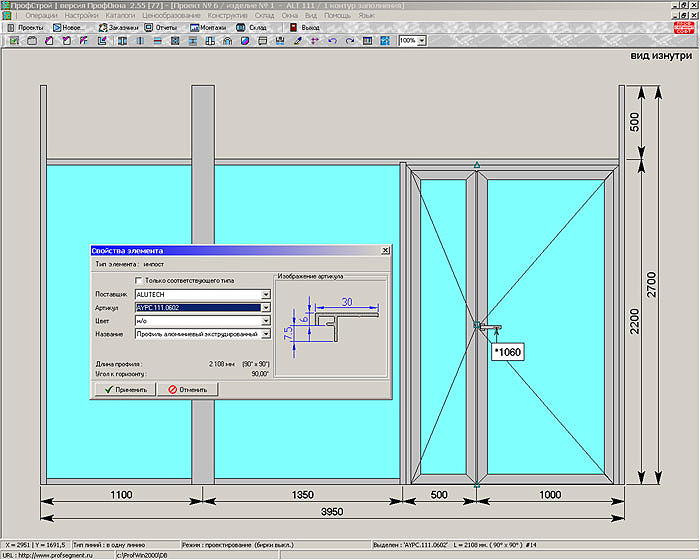This screenshot has height=560, width=700.
Task: Open the Склад toolbar button
Action: pyautogui.click(x=252, y=28)
